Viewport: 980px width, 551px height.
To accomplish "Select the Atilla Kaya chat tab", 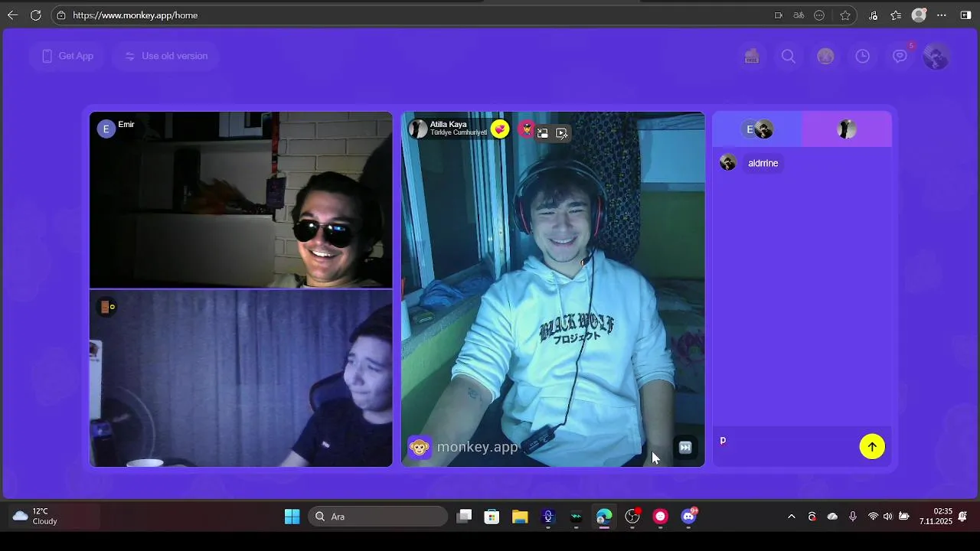I will 847,129.
